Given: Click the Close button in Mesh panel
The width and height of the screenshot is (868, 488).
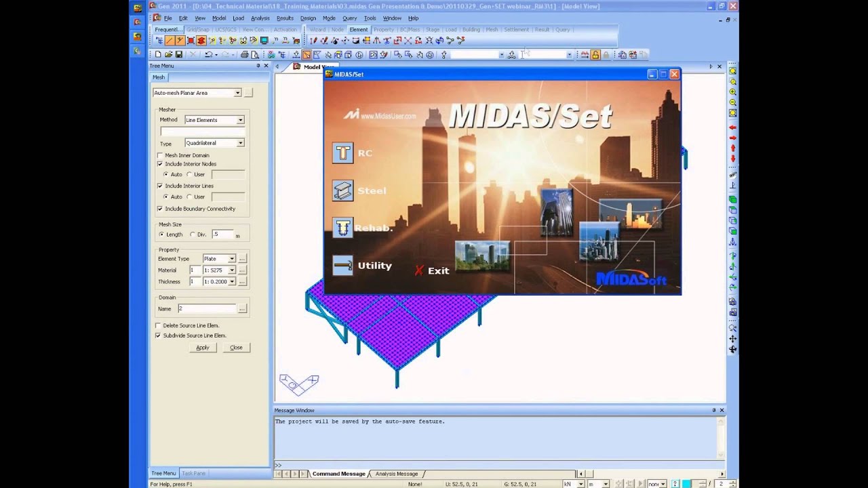Looking at the screenshot, I should (236, 347).
